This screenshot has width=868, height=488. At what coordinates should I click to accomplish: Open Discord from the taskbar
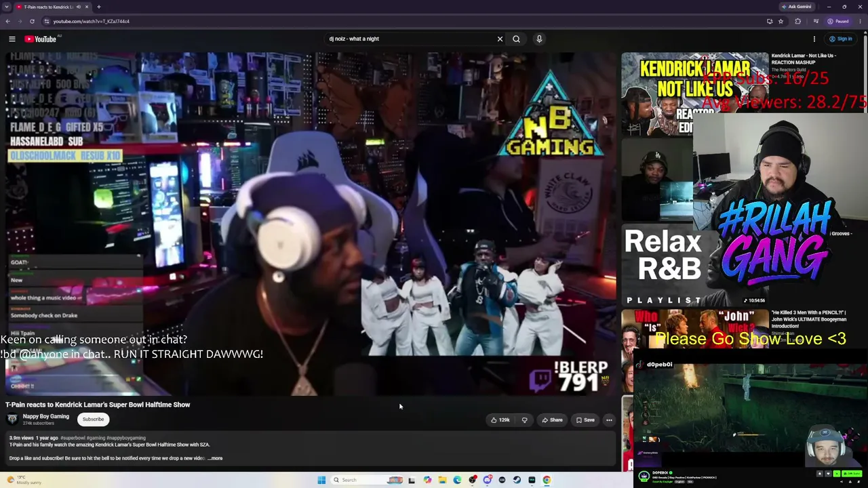tap(487, 480)
